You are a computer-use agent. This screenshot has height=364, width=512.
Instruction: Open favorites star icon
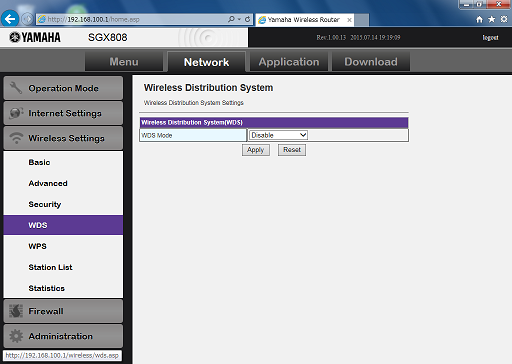pyautogui.click(x=491, y=19)
